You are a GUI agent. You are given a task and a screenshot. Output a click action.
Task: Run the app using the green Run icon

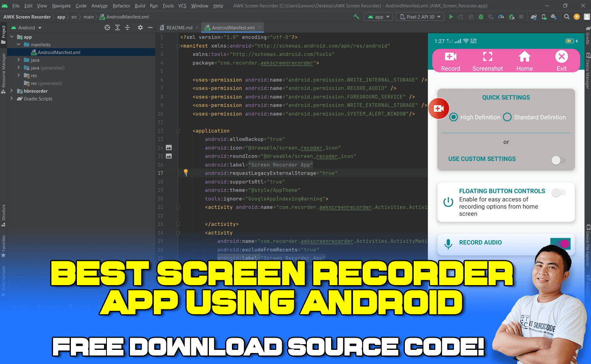pos(451,17)
